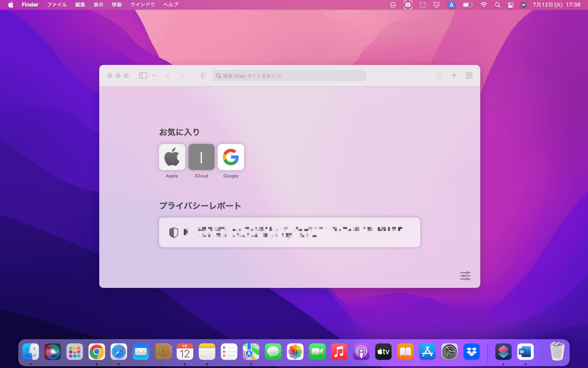Open the 表示 menu

[98, 5]
